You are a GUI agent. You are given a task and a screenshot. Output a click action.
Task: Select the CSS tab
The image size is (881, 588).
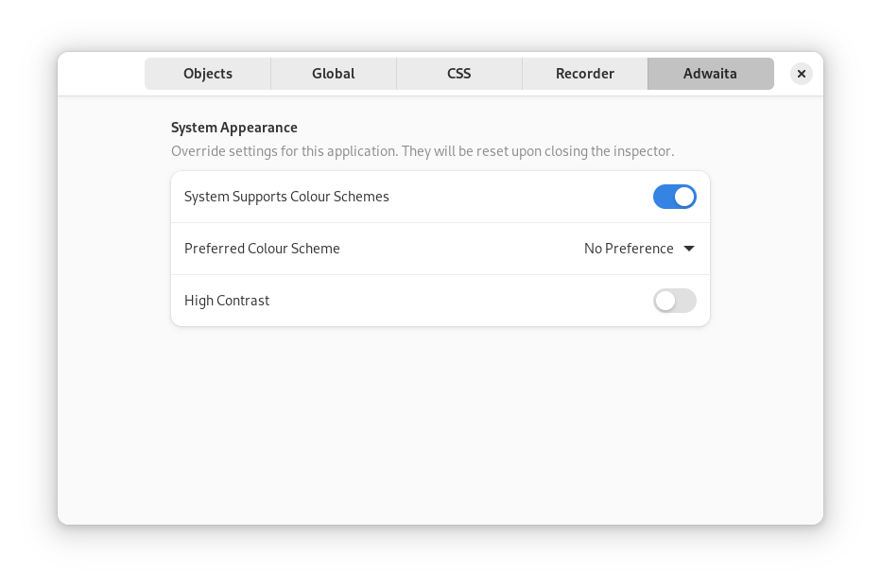459,74
